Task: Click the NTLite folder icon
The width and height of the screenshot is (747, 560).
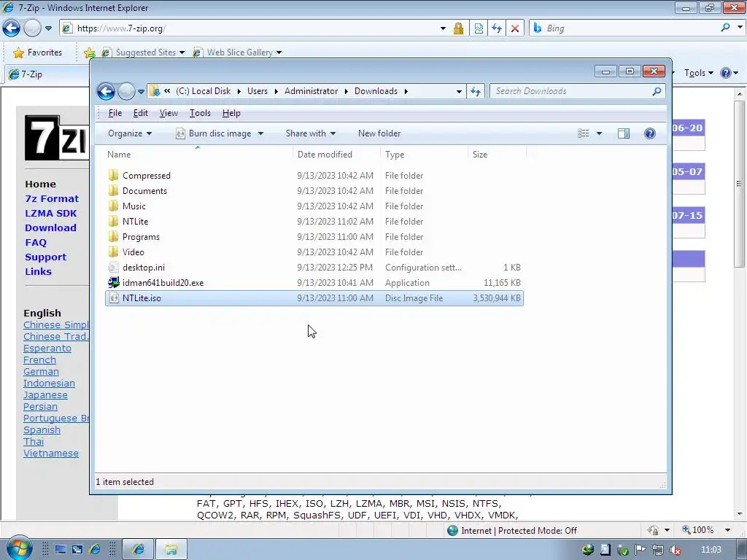Action: [x=113, y=221]
